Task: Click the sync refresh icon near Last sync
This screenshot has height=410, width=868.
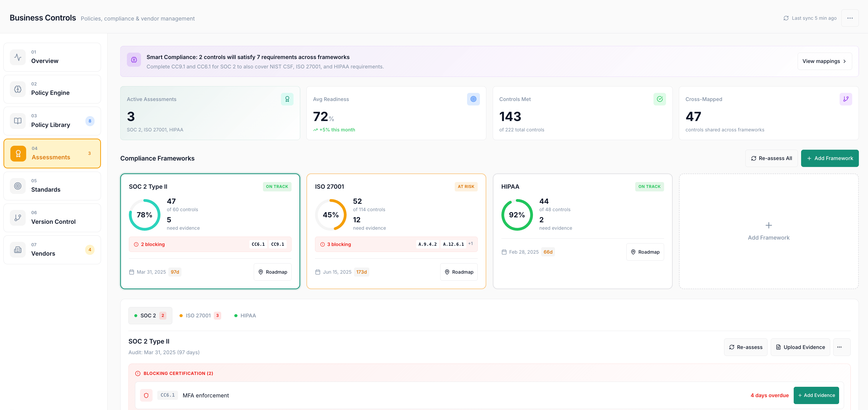Action: (786, 18)
